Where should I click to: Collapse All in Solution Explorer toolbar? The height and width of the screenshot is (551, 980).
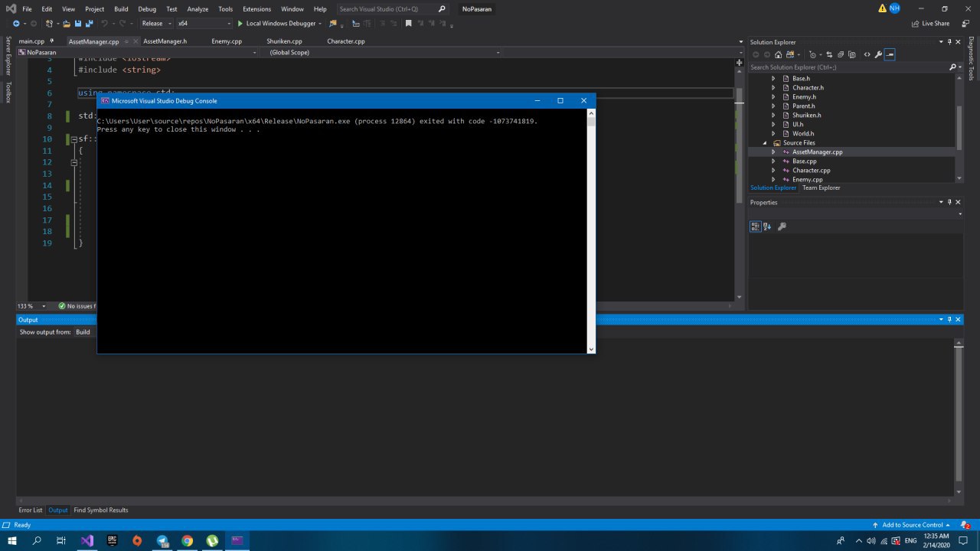[x=841, y=54]
